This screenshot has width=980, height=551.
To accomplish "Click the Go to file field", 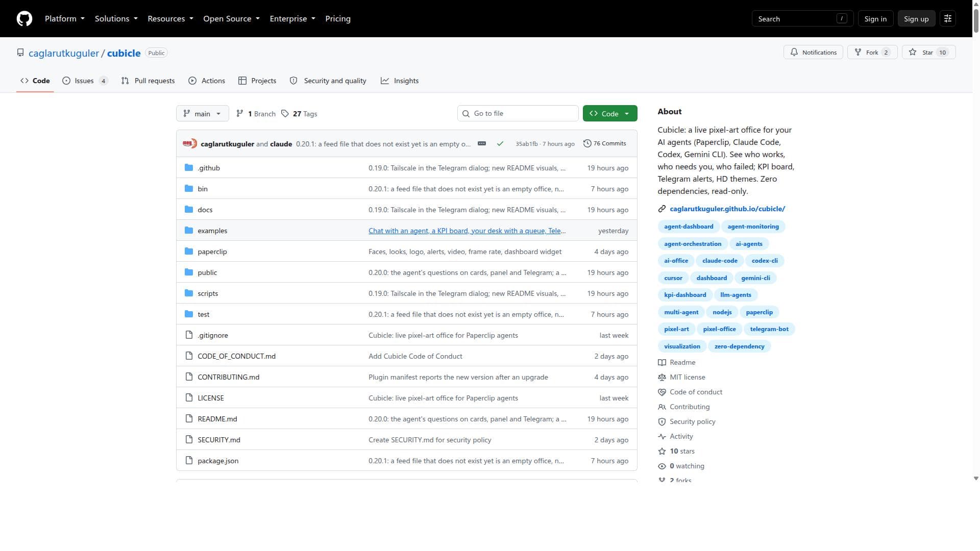I will (518, 114).
